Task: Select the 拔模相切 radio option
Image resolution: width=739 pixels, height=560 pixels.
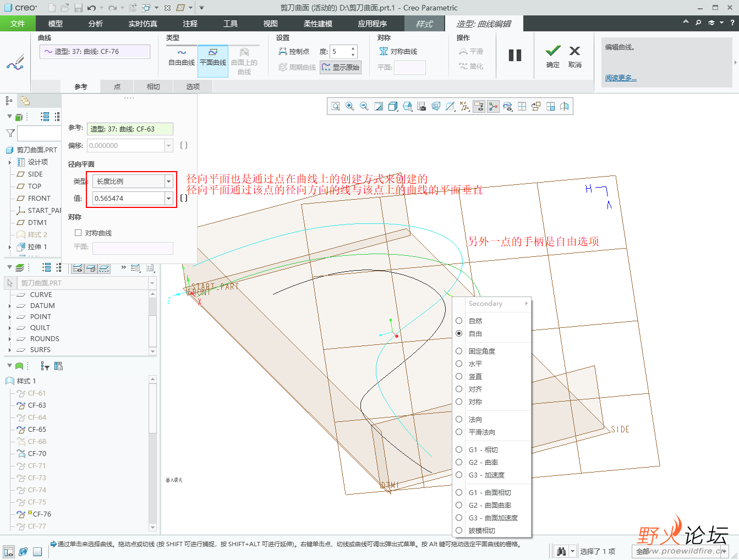Action: click(x=459, y=530)
